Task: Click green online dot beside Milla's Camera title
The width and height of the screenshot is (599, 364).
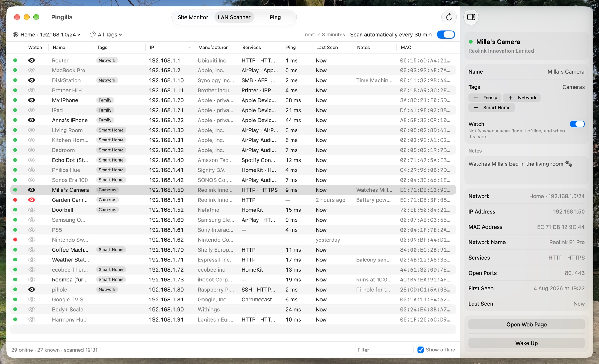Action: (471, 42)
